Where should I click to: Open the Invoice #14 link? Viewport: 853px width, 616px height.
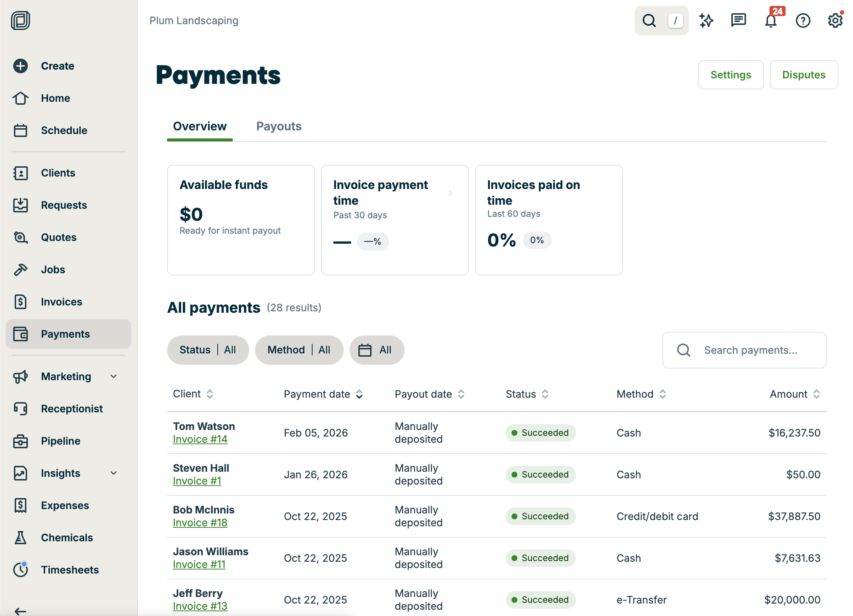(200, 439)
